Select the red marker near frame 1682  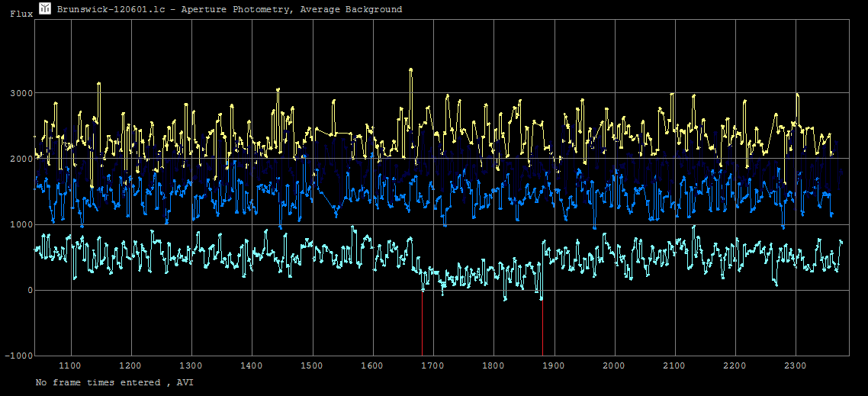coord(423,323)
